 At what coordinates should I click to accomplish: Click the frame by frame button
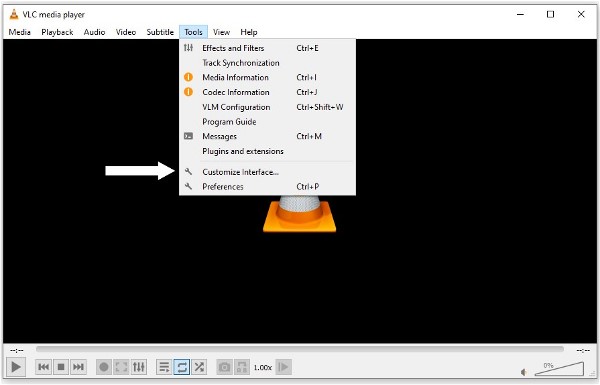pos(284,367)
